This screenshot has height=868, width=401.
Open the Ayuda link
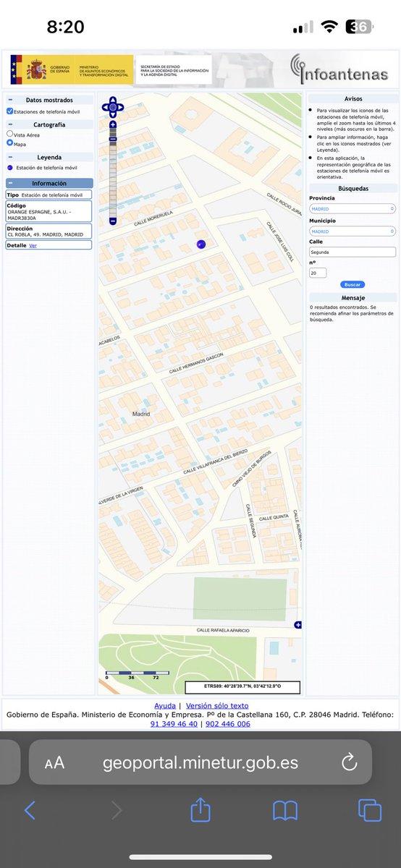pyautogui.click(x=164, y=705)
